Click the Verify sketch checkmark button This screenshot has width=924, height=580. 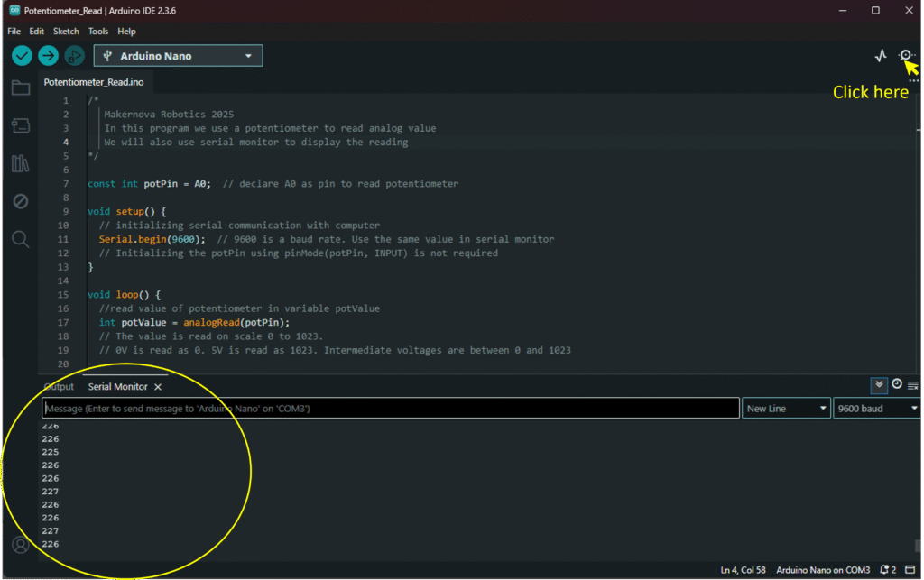coord(22,56)
